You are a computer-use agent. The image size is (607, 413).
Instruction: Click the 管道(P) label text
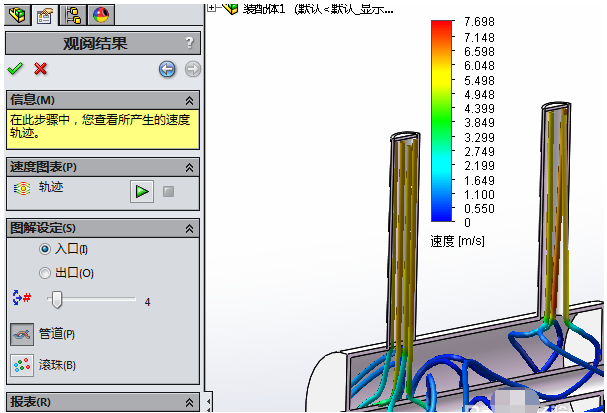pos(57,334)
